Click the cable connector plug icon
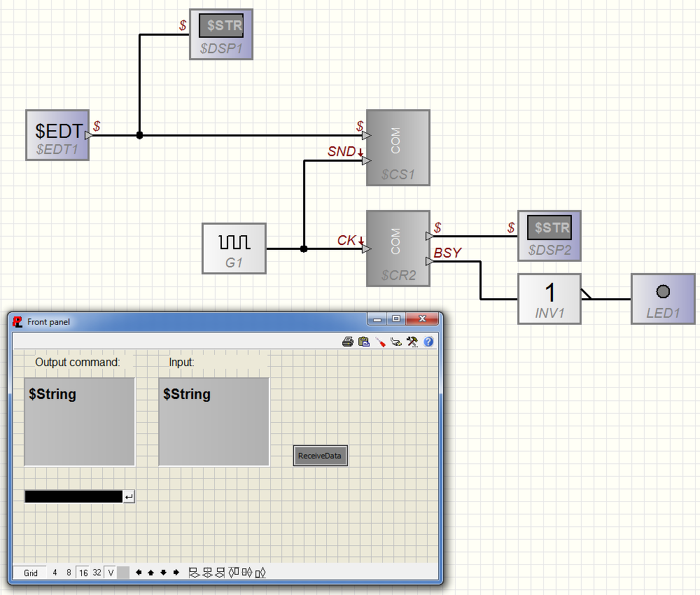This screenshot has height=595, width=700. [396, 342]
